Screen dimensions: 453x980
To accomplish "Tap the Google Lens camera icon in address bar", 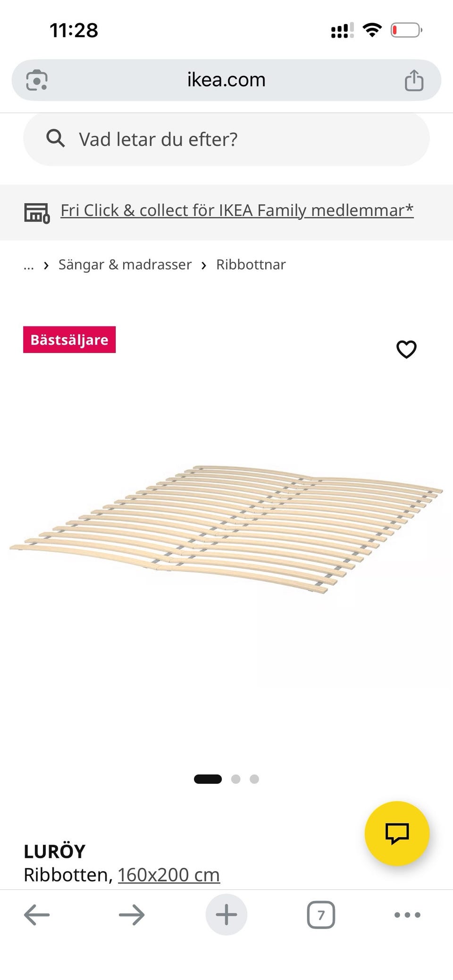I will click(37, 80).
